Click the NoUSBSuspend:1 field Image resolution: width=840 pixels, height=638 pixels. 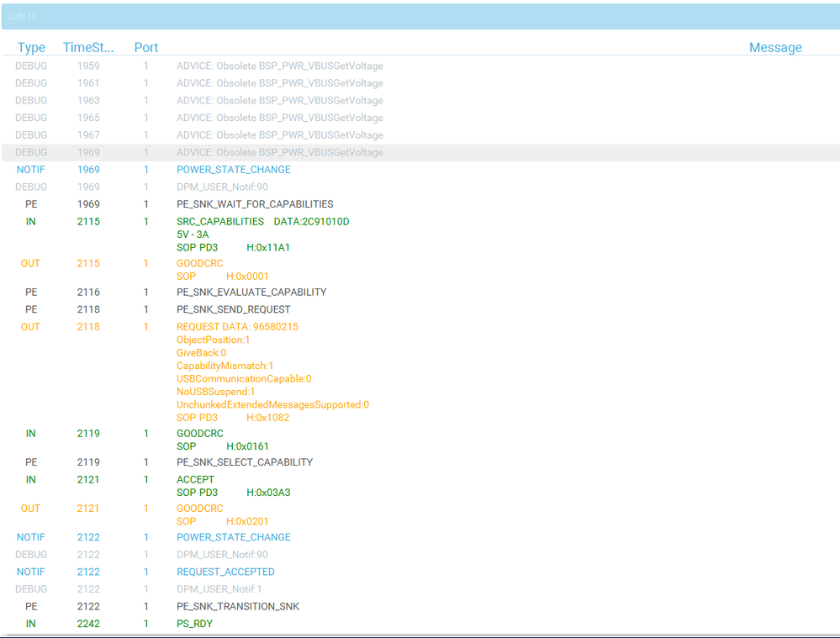pyautogui.click(x=216, y=392)
